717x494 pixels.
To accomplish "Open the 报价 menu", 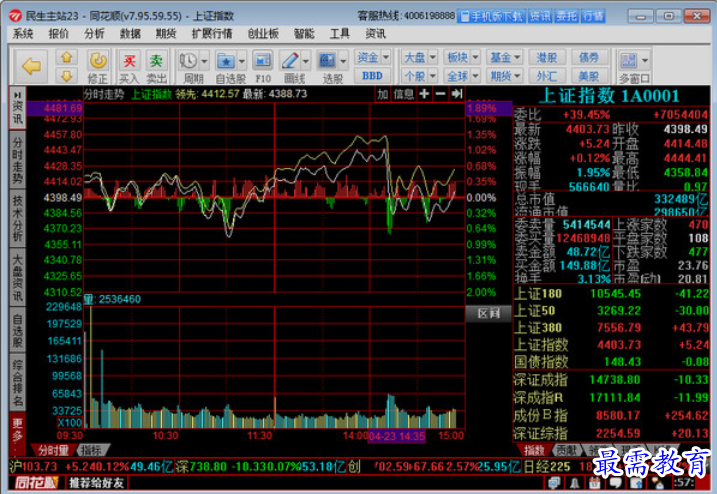I will coord(59,33).
